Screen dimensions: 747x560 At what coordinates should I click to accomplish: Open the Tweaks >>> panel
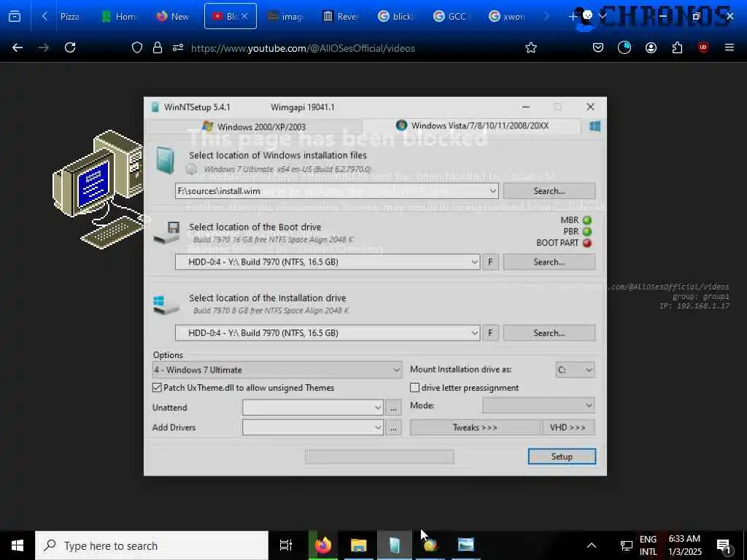[475, 427]
